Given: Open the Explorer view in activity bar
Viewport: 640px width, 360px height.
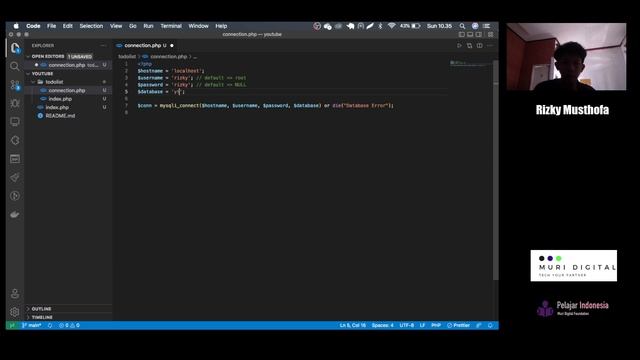Looking at the screenshot, I should (x=15, y=48).
